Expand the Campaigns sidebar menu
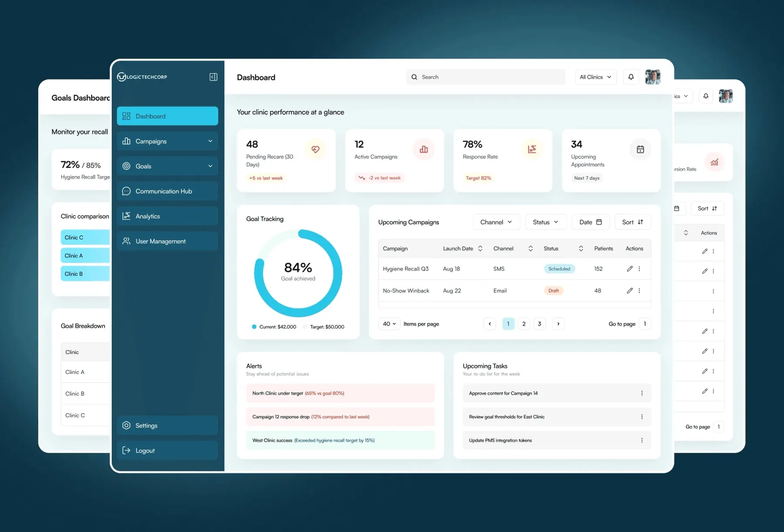 [167, 141]
